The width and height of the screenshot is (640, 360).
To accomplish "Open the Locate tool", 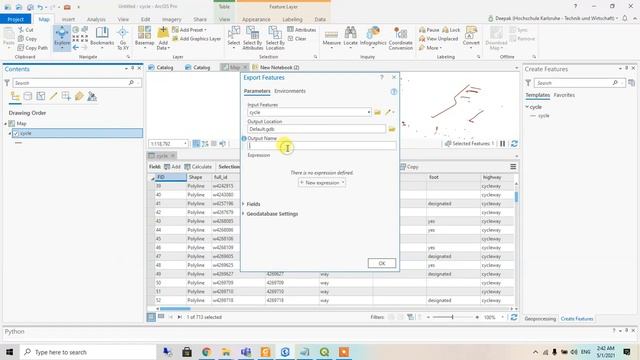I will coord(350,37).
